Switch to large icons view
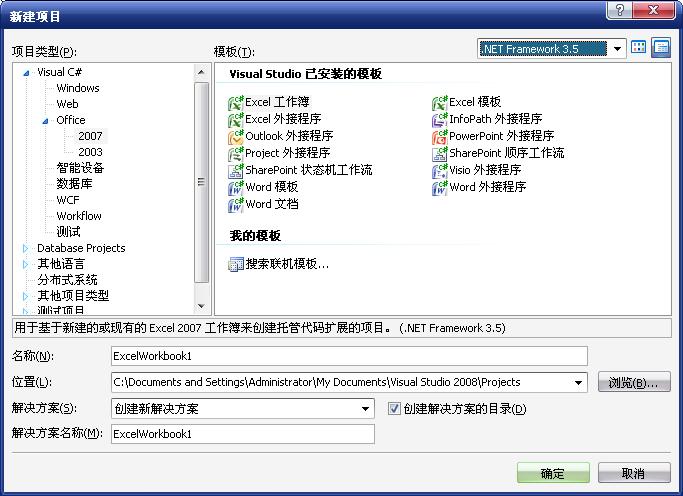The image size is (683, 496). (639, 47)
